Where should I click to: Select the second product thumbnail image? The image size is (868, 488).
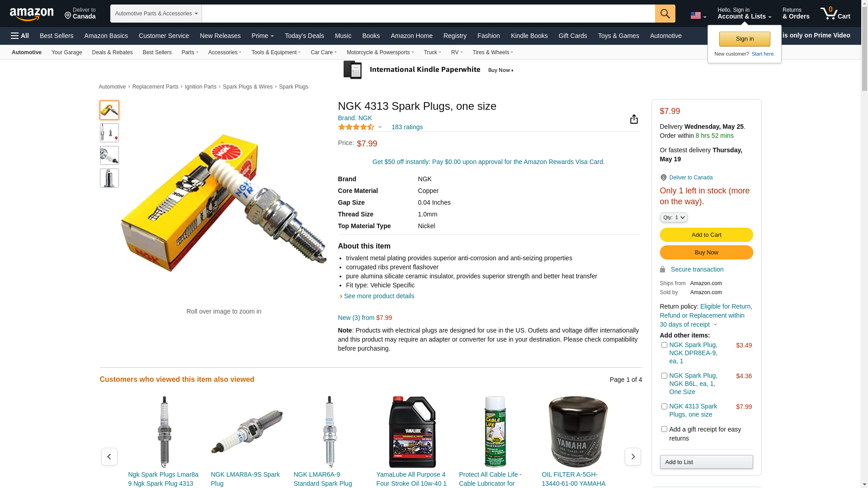[109, 133]
